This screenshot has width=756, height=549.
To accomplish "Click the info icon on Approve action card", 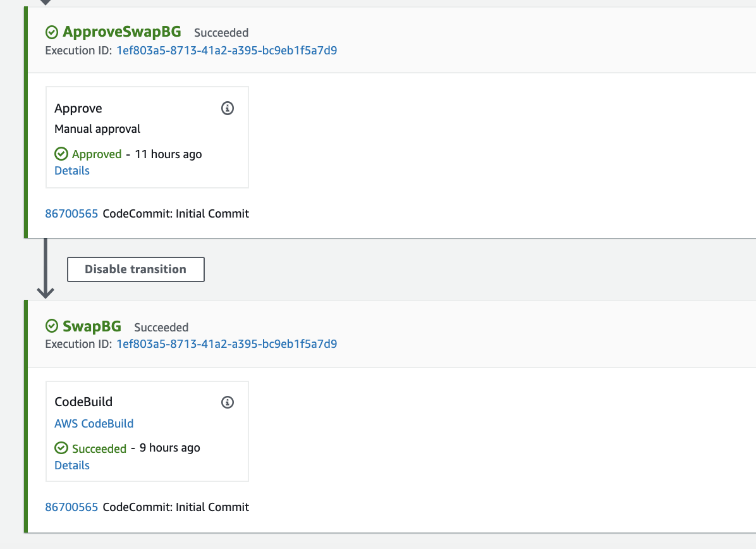I will coord(227,108).
